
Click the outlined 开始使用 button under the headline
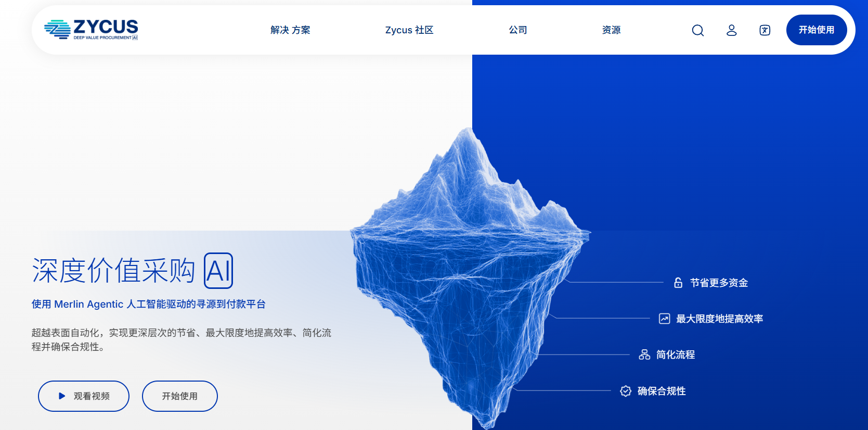click(x=179, y=396)
